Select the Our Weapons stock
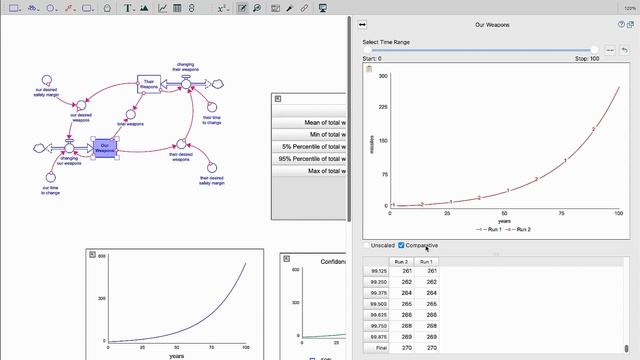The image size is (640, 360). (105, 148)
